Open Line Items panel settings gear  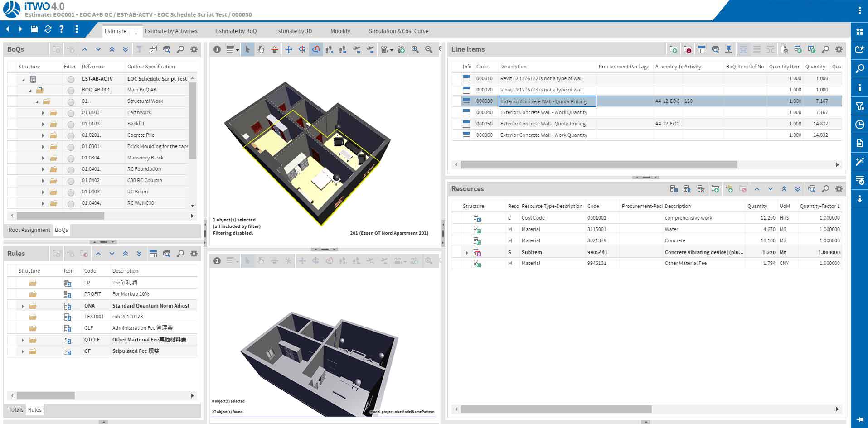839,49
